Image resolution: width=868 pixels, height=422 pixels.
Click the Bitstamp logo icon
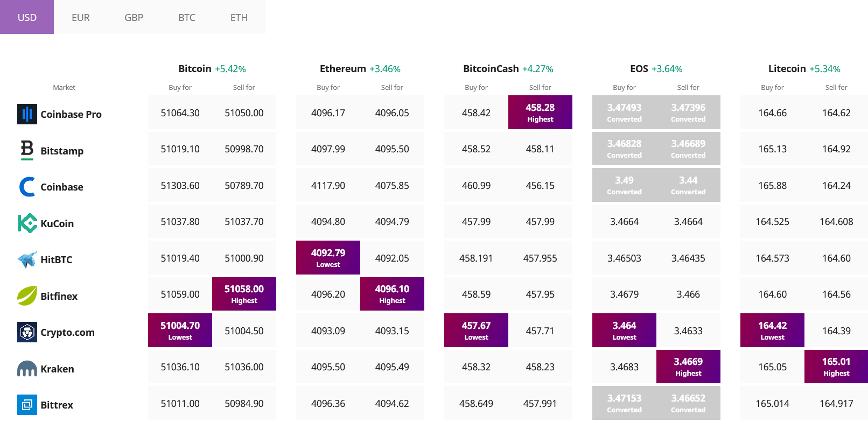(27, 151)
